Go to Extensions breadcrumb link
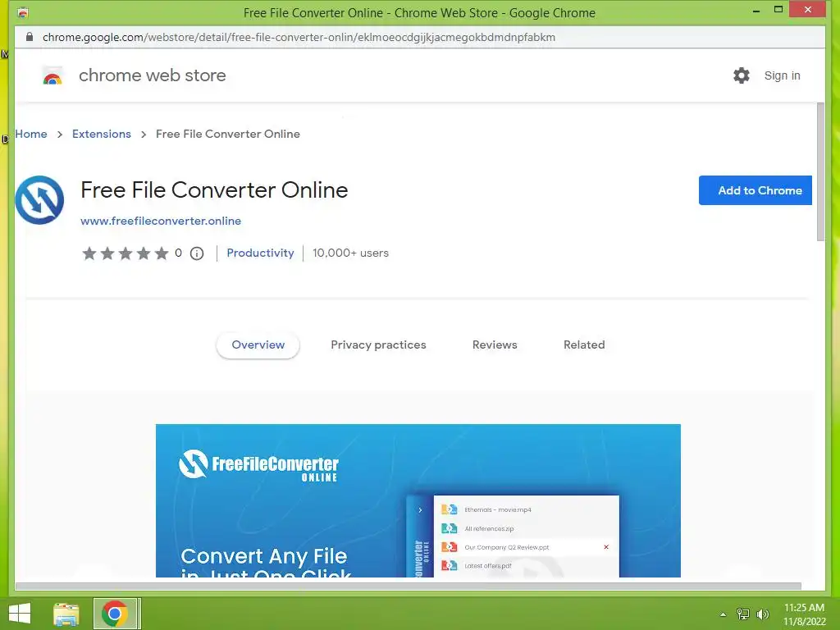 pos(101,134)
